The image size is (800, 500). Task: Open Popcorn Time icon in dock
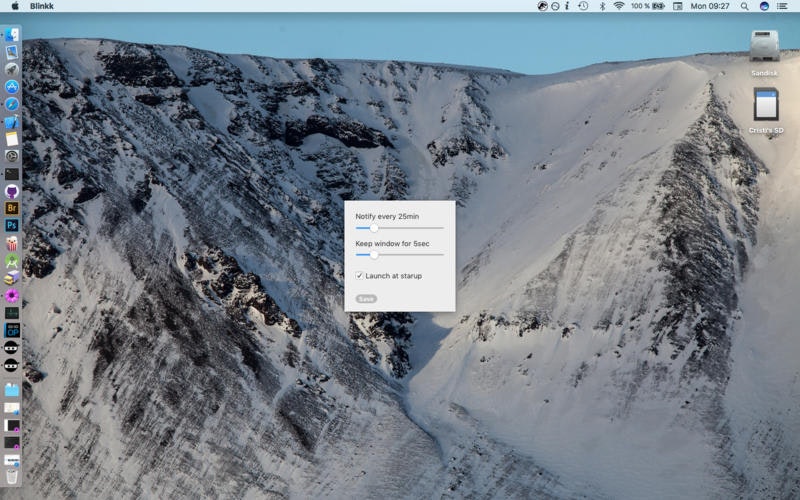(12, 243)
